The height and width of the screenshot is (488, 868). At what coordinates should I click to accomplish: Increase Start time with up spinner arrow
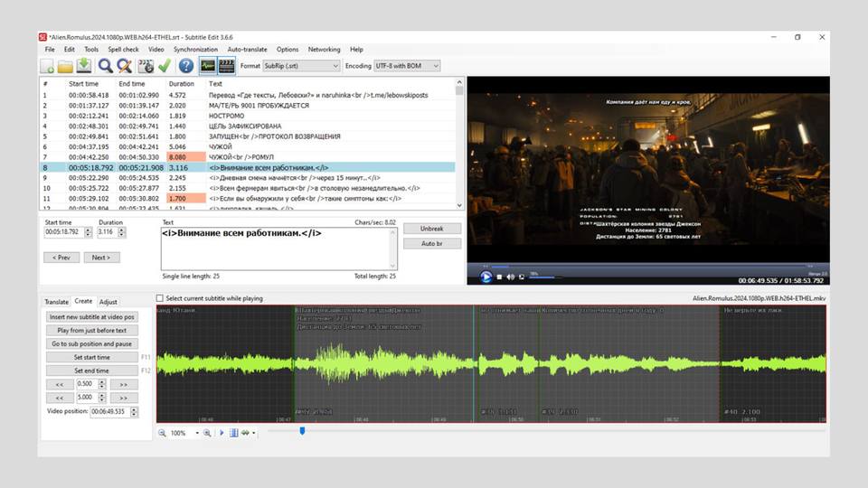pos(88,230)
